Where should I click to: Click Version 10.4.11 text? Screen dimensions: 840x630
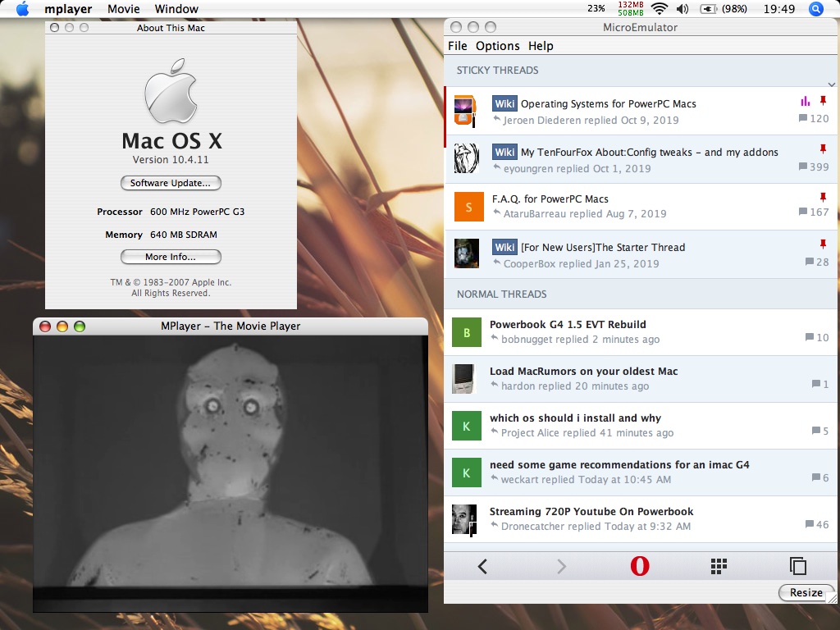pyautogui.click(x=171, y=160)
